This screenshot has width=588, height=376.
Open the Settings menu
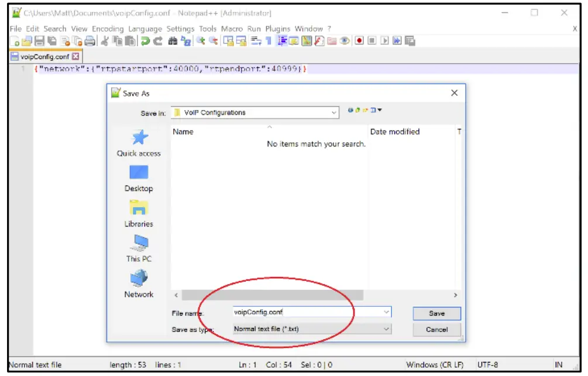[180, 29]
